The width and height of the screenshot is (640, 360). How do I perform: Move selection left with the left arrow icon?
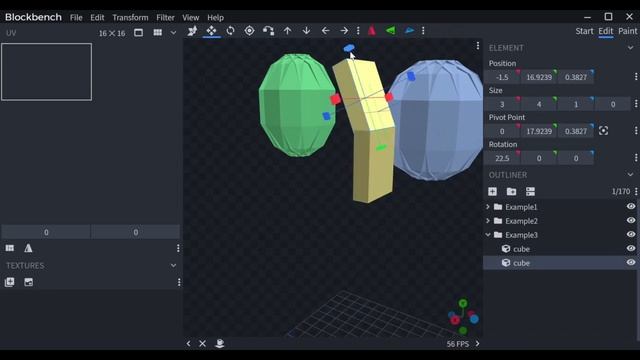pos(325,31)
